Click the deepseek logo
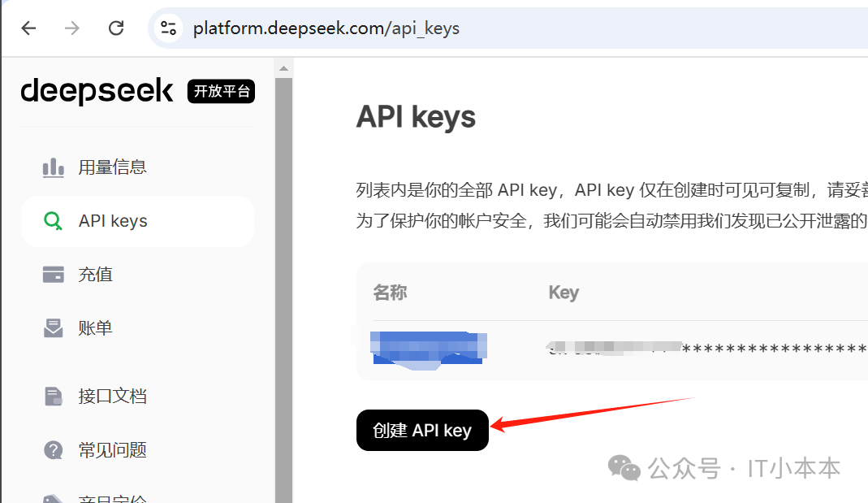868x503 pixels. [97, 91]
